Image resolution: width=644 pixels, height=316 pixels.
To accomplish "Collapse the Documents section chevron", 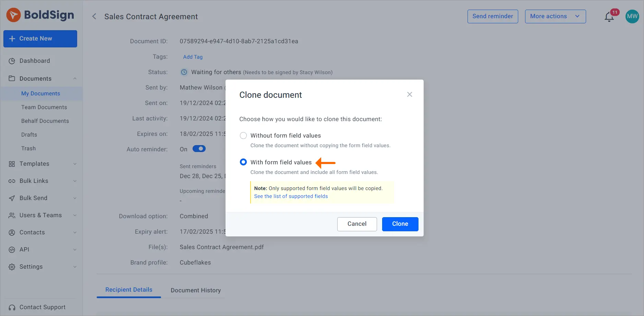I will pyautogui.click(x=75, y=79).
